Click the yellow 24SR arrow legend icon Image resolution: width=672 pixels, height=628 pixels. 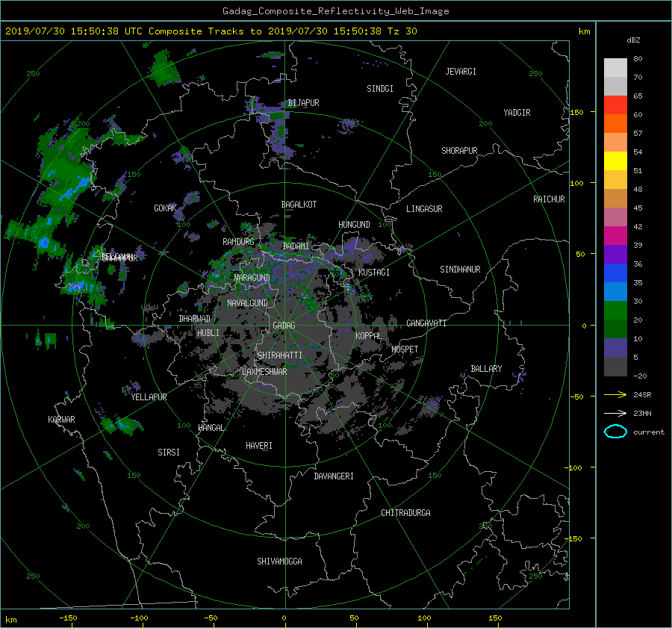point(615,394)
